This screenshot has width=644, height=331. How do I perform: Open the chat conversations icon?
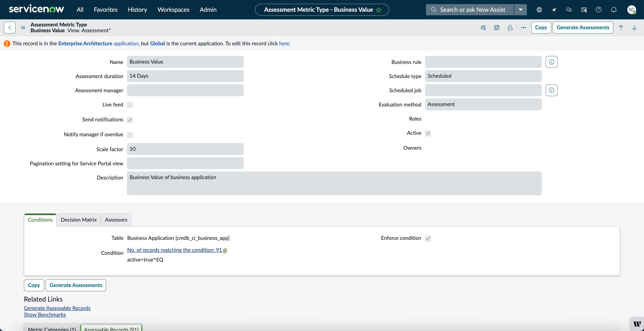click(569, 10)
